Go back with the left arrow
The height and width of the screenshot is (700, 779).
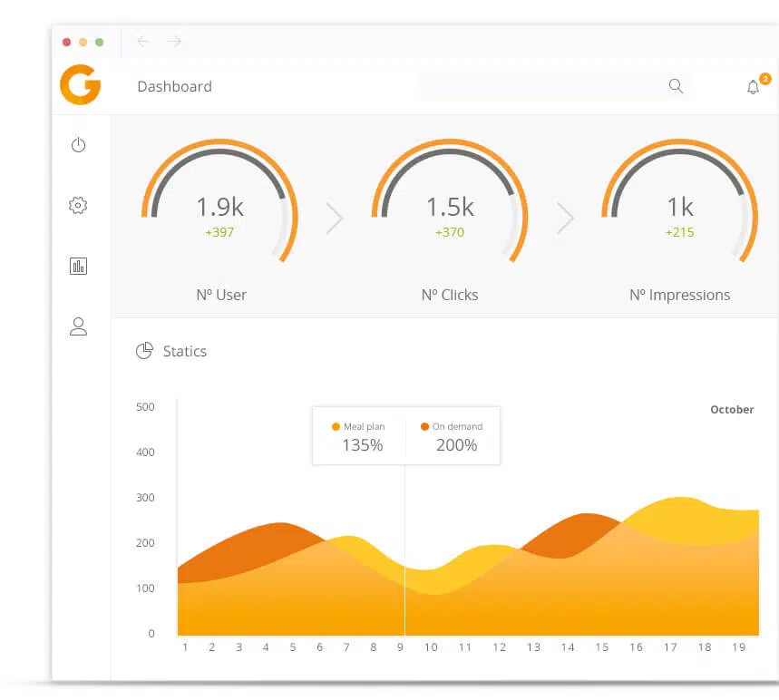pyautogui.click(x=143, y=41)
